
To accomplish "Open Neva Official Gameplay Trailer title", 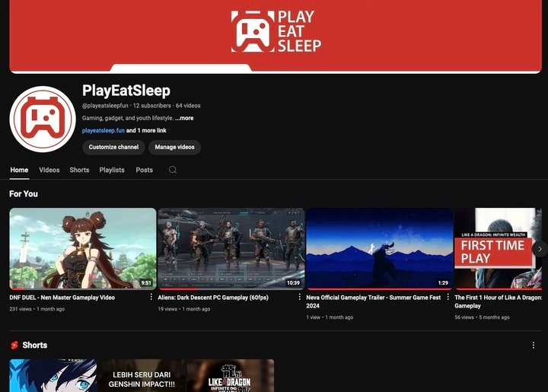I will 373,301.
